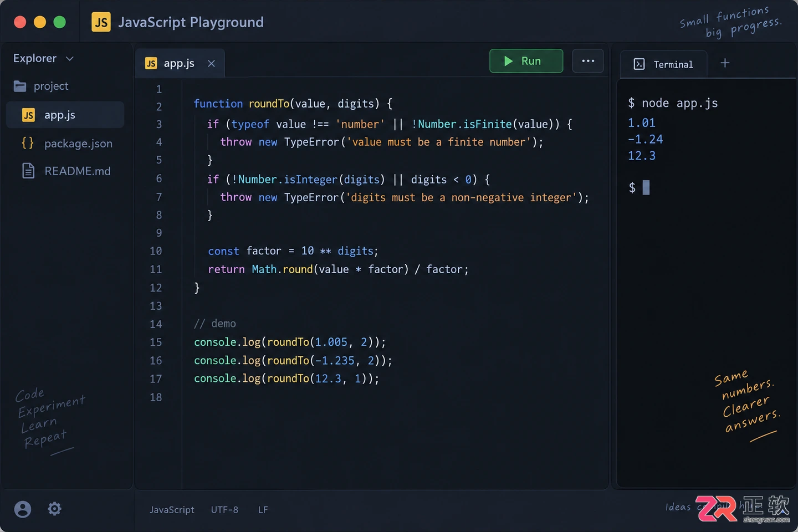Viewport: 798px width, 532px height.
Task: Click the 'value must be a finite number' throw line
Action: click(382, 142)
